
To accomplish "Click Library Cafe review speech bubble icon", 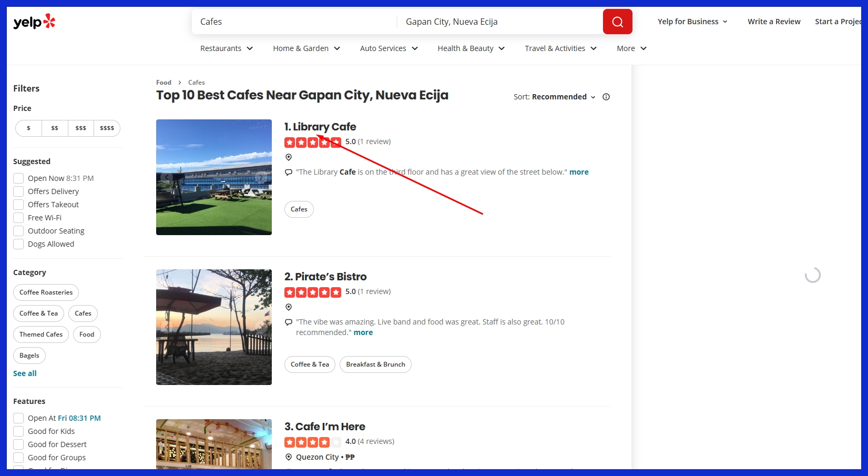I will pyautogui.click(x=288, y=173).
